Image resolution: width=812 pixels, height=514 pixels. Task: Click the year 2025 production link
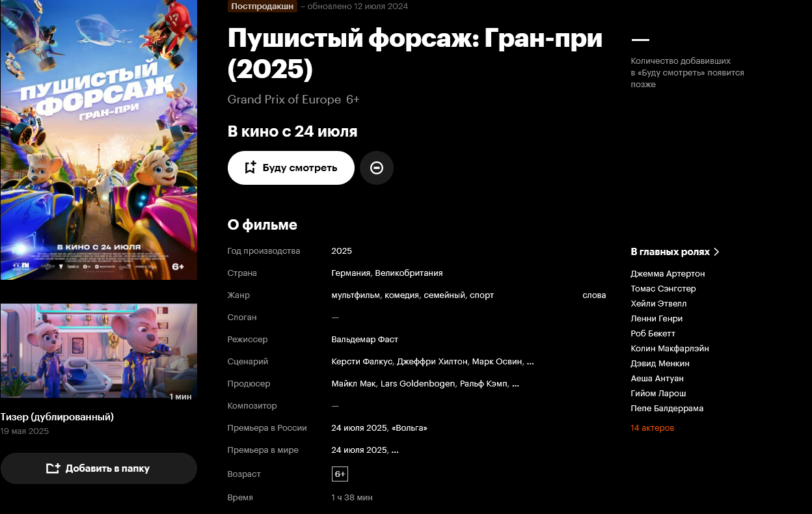coord(342,251)
